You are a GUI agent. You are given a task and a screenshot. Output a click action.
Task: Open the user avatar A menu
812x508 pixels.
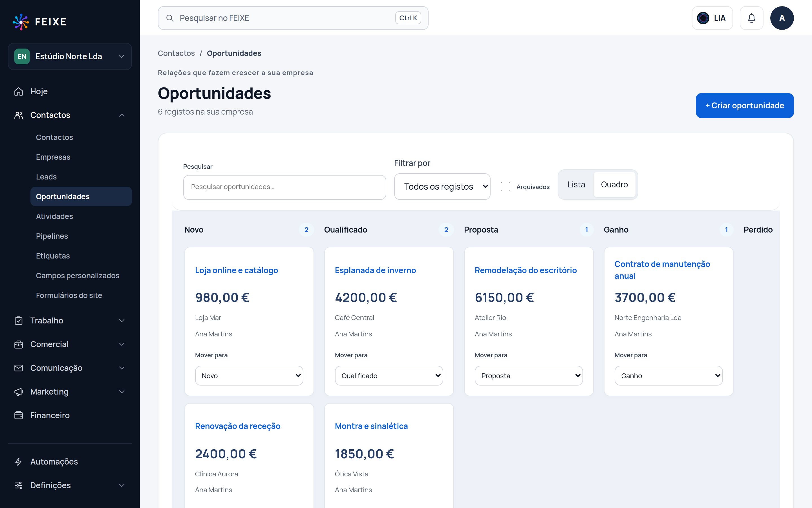782,18
